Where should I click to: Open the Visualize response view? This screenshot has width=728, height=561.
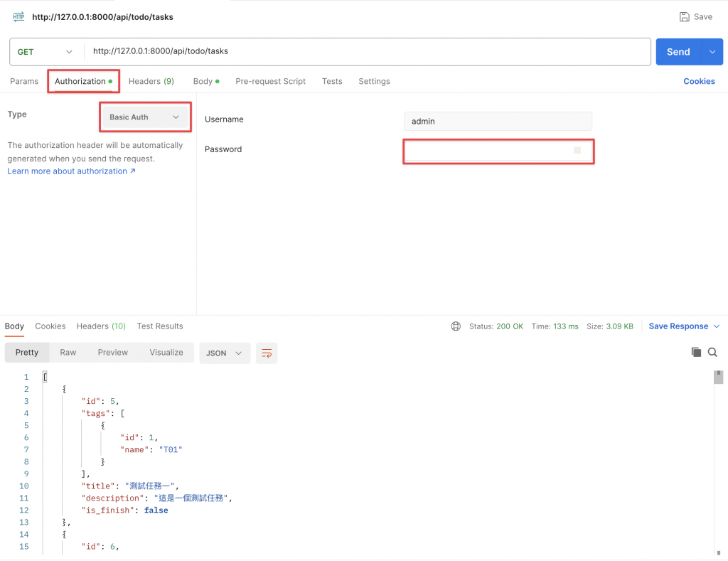(x=166, y=353)
